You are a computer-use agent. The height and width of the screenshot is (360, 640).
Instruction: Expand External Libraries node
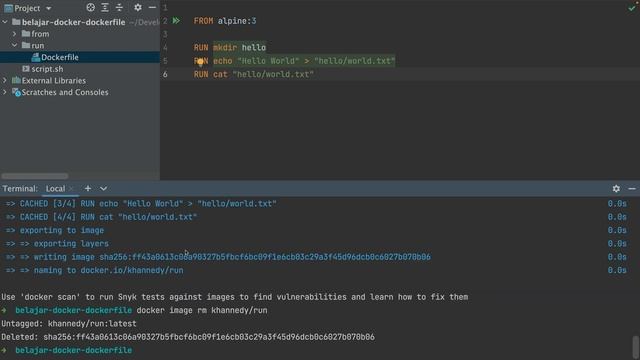coord(5,80)
